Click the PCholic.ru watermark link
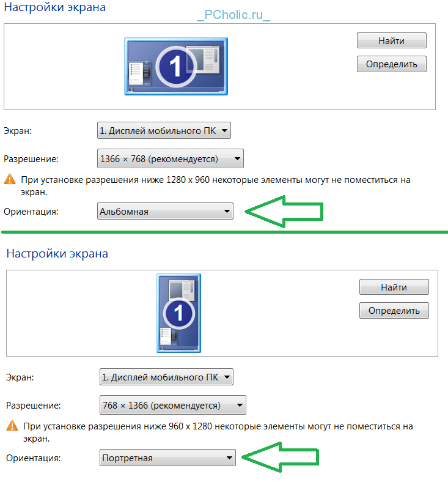448x482 pixels. click(233, 15)
